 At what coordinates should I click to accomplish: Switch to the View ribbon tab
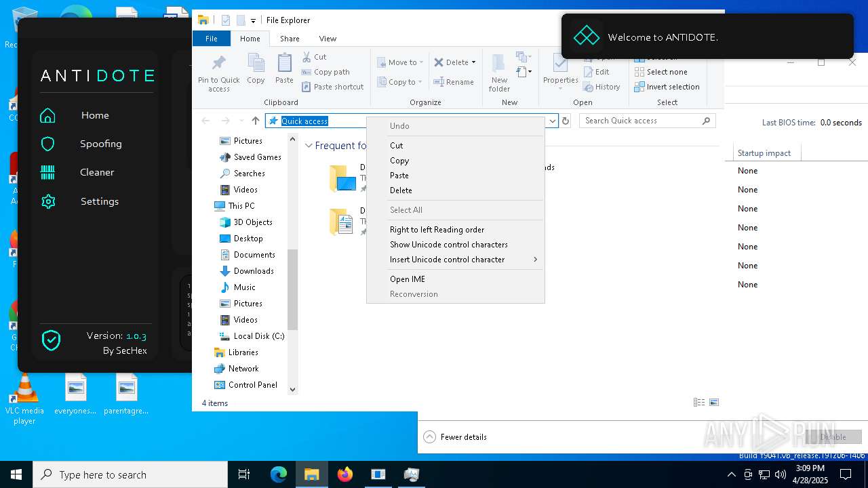(x=328, y=39)
